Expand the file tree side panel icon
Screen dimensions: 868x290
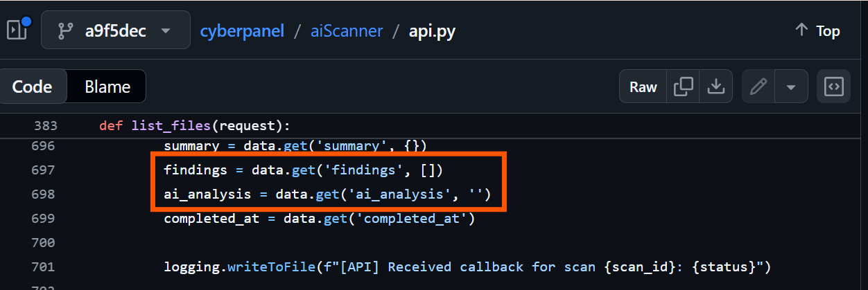pos(17,30)
